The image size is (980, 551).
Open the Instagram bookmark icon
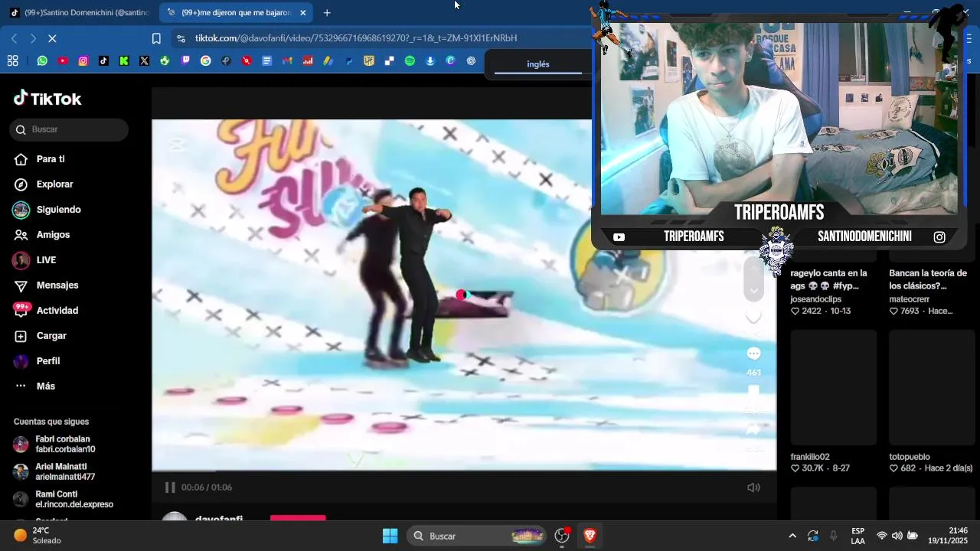click(83, 61)
